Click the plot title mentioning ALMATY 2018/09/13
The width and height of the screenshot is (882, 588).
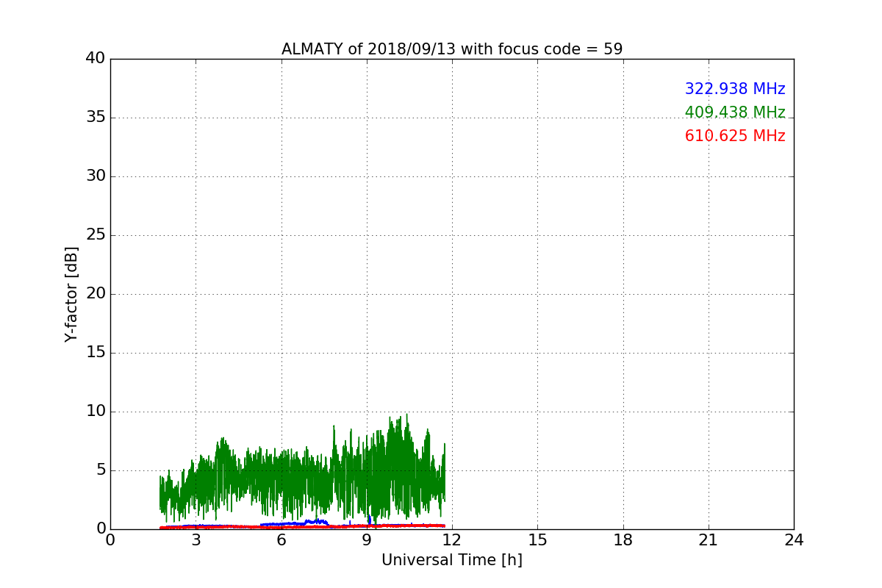452,49
